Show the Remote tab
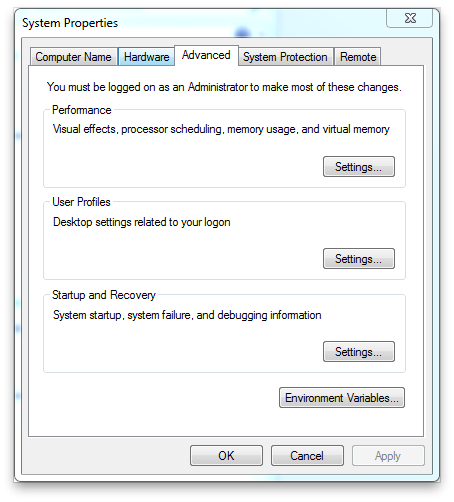 (358, 57)
